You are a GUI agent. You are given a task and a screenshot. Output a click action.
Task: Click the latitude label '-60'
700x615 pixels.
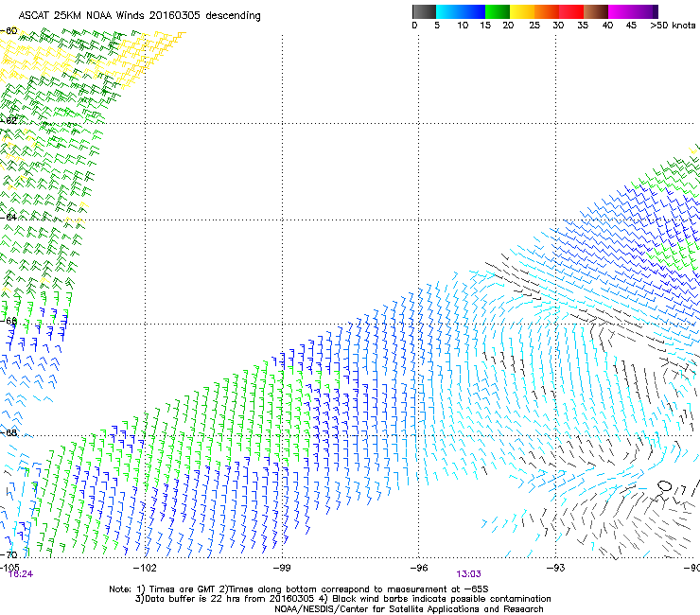click(9, 31)
